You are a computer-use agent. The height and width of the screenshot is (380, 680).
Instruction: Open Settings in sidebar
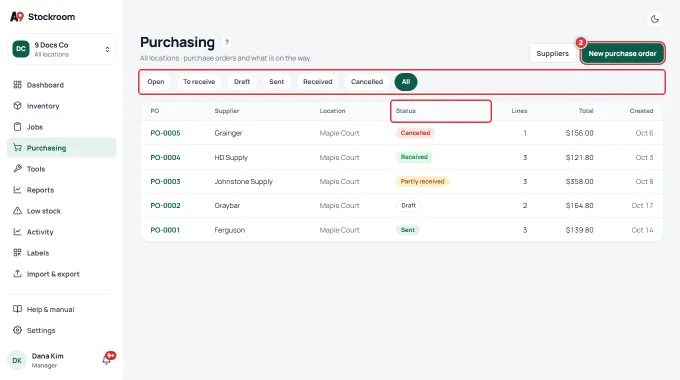point(62,330)
